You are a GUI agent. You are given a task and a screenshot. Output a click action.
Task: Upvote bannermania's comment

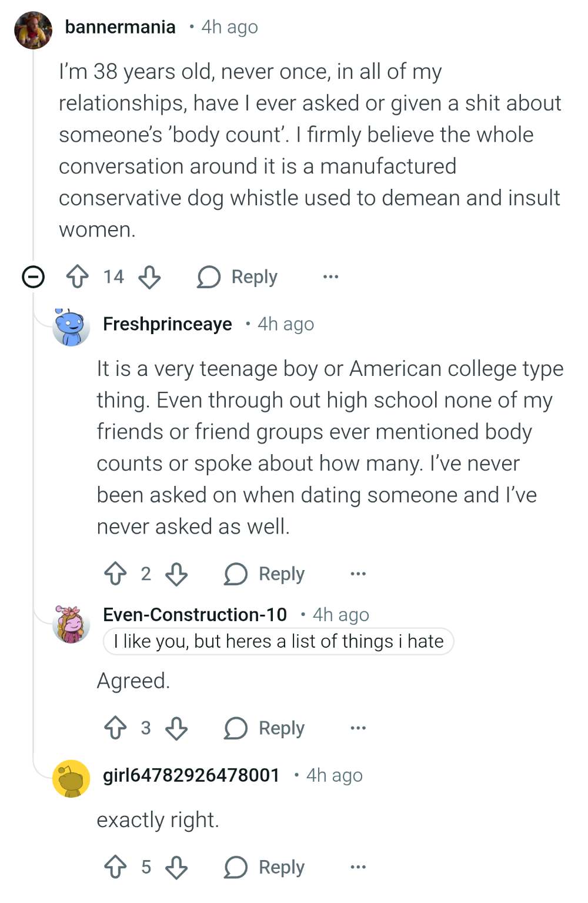point(77,276)
